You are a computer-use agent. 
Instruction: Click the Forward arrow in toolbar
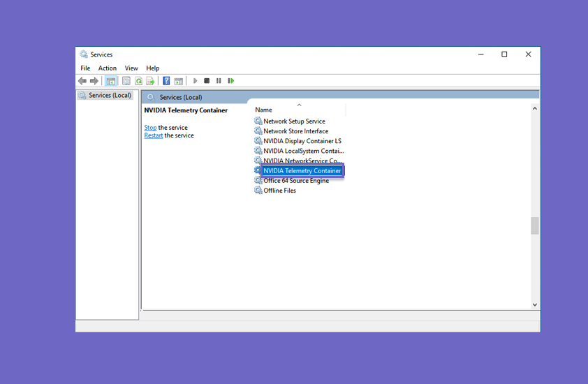tap(94, 80)
